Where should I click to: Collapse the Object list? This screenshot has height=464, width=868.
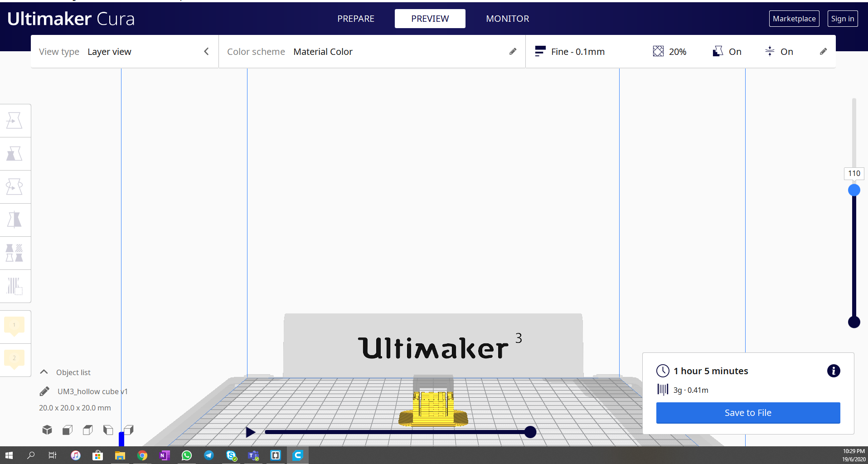(x=44, y=372)
